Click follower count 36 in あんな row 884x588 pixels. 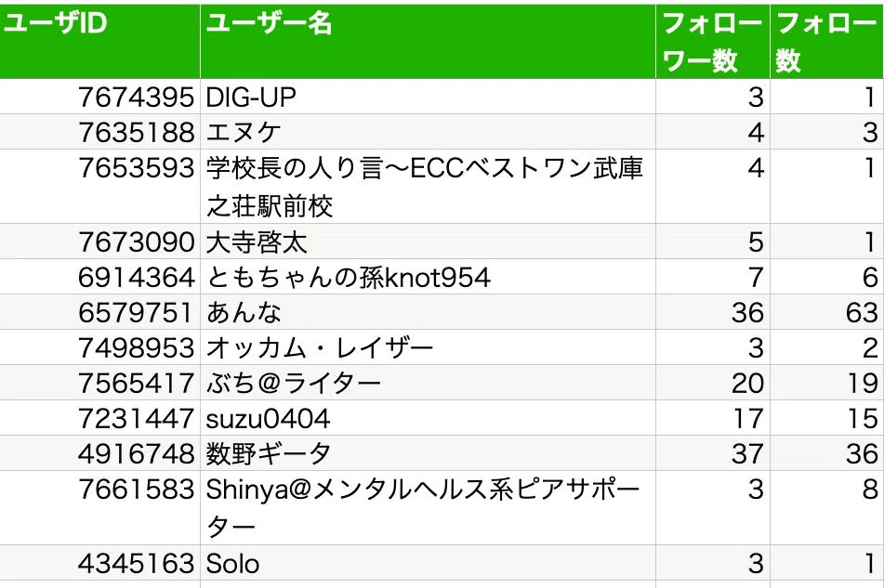click(713, 311)
